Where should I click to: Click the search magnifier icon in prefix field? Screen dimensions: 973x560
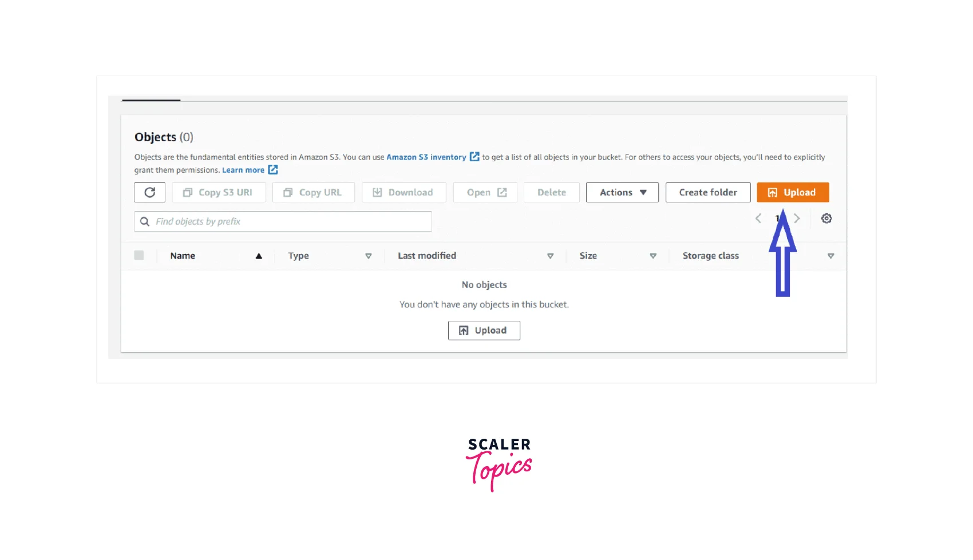tap(145, 222)
